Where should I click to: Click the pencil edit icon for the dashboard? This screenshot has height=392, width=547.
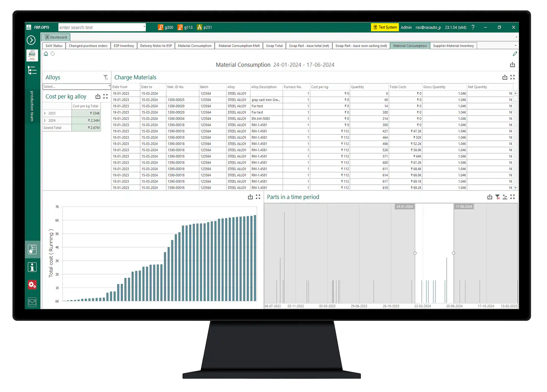(515, 54)
